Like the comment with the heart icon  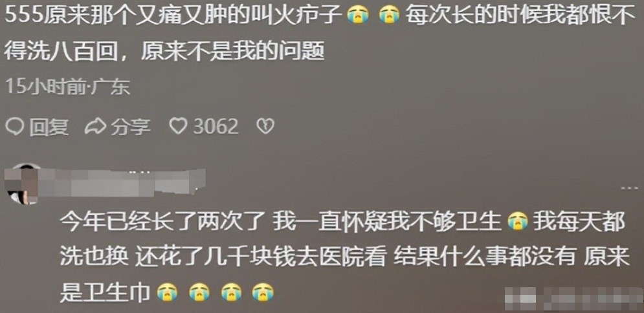pos(178,127)
